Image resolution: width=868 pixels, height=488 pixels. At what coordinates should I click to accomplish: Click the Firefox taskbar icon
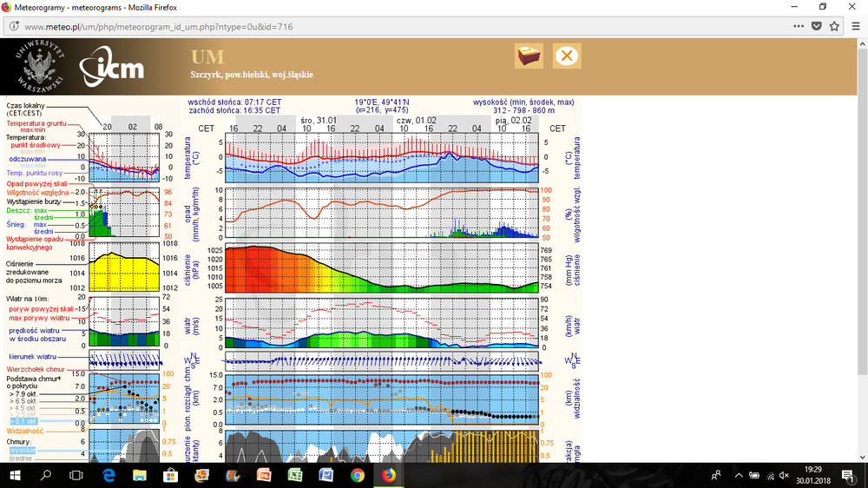(389, 475)
